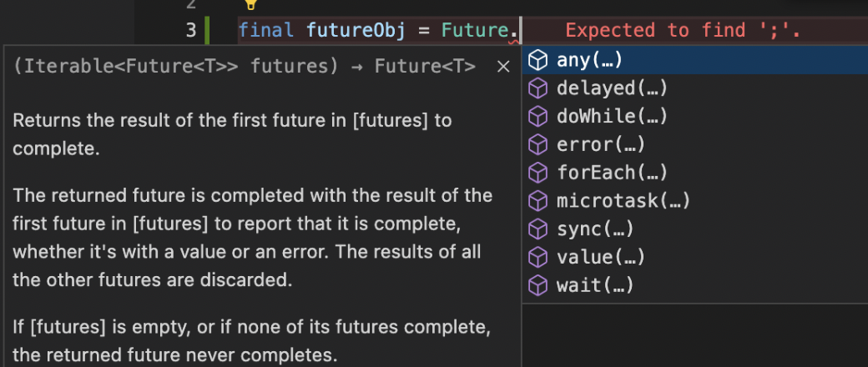Choose the delayed(…) suggestion
Viewport: 868px width, 367px height.
click(x=694, y=88)
